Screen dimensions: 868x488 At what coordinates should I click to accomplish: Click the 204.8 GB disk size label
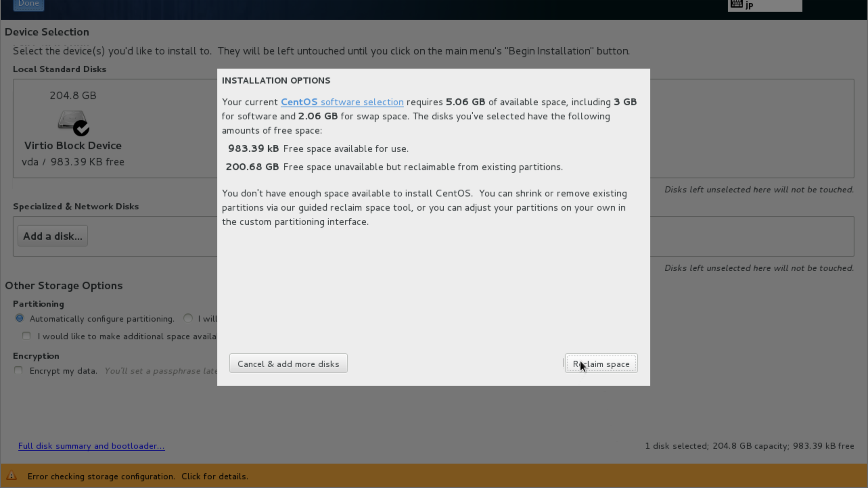[73, 95]
